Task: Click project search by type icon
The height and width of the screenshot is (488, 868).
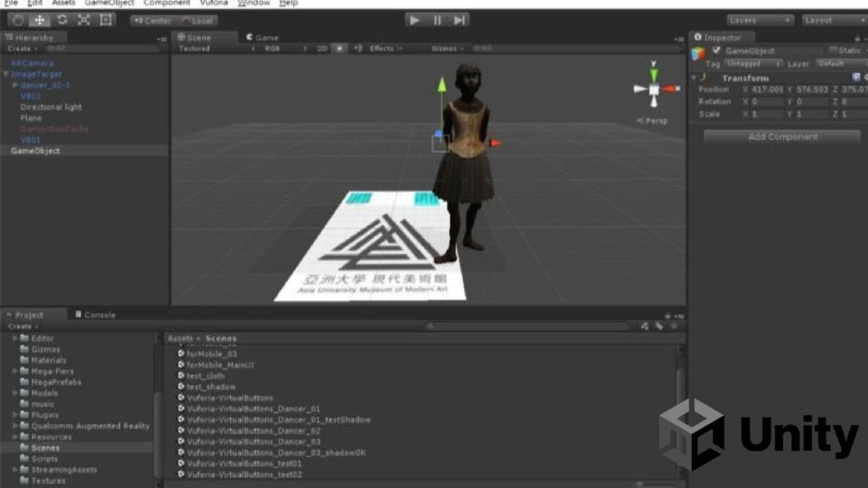Action: coord(644,326)
